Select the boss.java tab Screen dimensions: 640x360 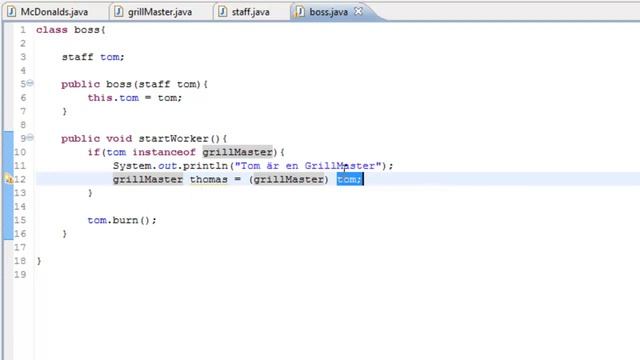click(329, 12)
